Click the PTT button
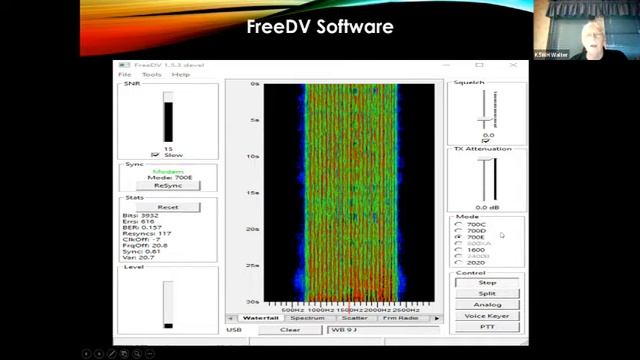Screen dimensions: 640x360 point(487,327)
